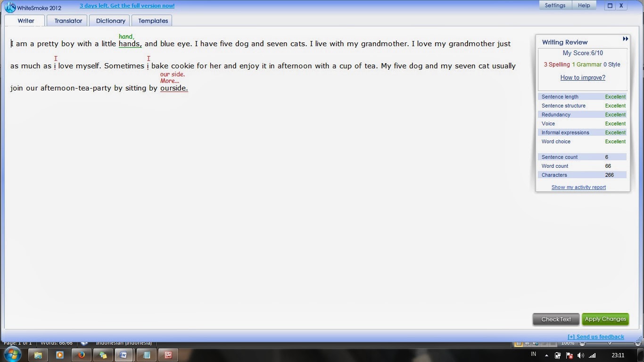The image size is (644, 362).
Task: Open the notepad icon in taskbar
Action: pyautogui.click(x=146, y=355)
